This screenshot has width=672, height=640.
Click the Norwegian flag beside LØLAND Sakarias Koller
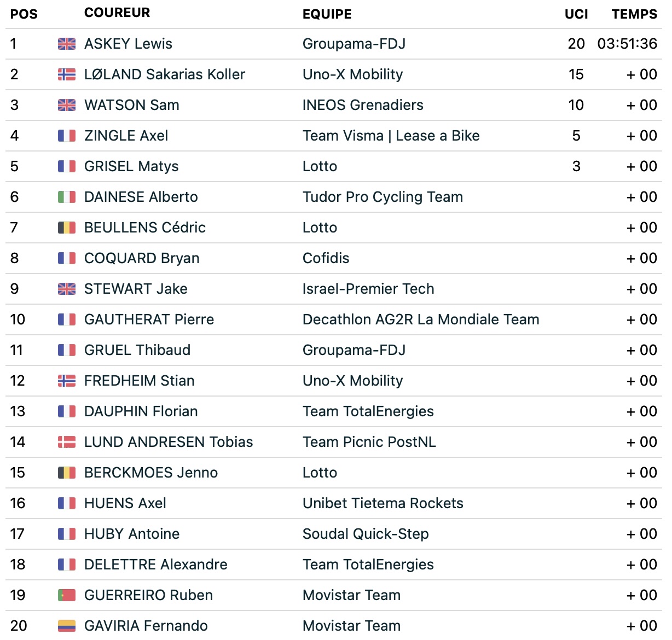(x=67, y=74)
